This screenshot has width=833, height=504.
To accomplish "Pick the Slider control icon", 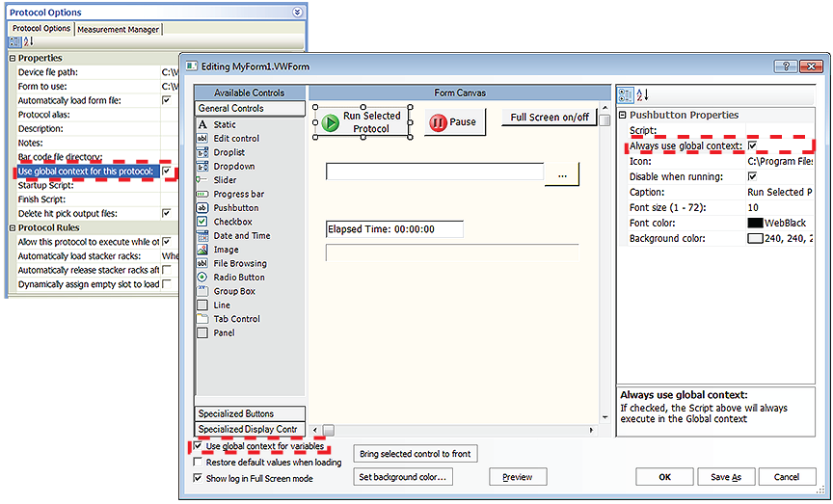I will (202, 180).
